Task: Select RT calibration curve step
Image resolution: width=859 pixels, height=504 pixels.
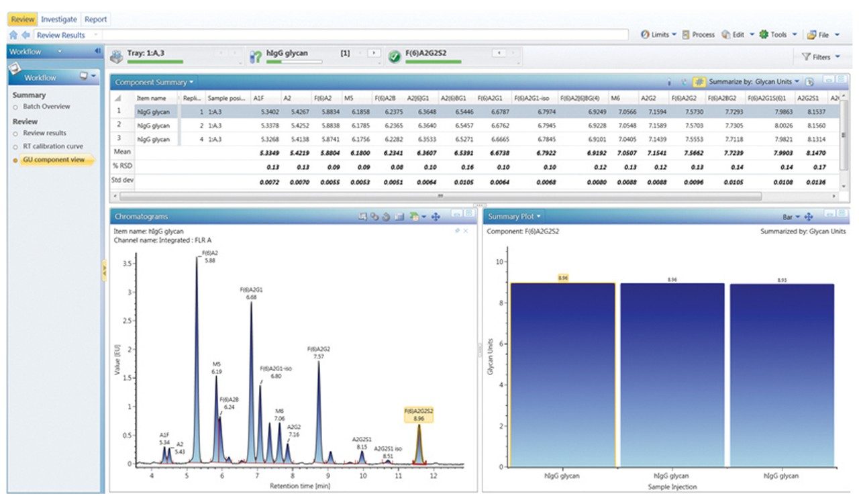Action: point(53,146)
